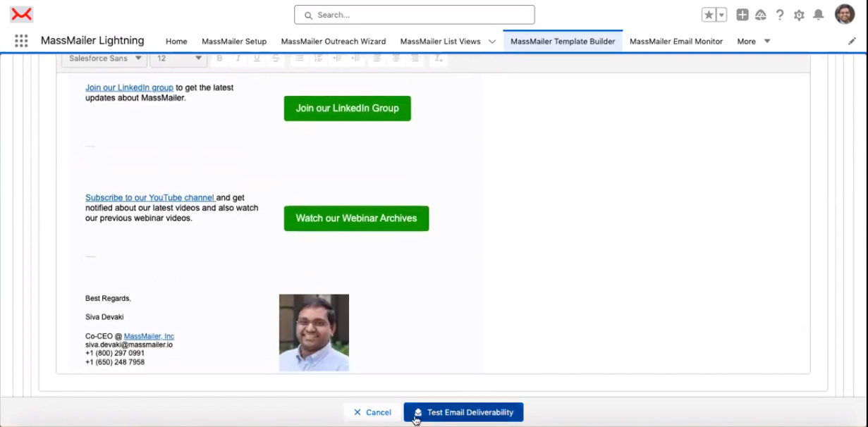The height and width of the screenshot is (427, 868).
Task: Toggle strikethrough formatting in editor toolbar
Action: 276,58
